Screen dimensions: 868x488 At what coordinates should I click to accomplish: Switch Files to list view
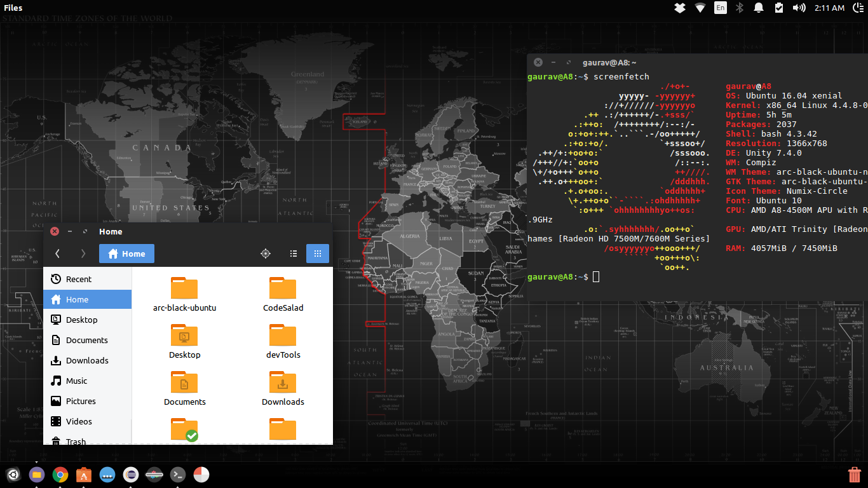tap(293, 253)
